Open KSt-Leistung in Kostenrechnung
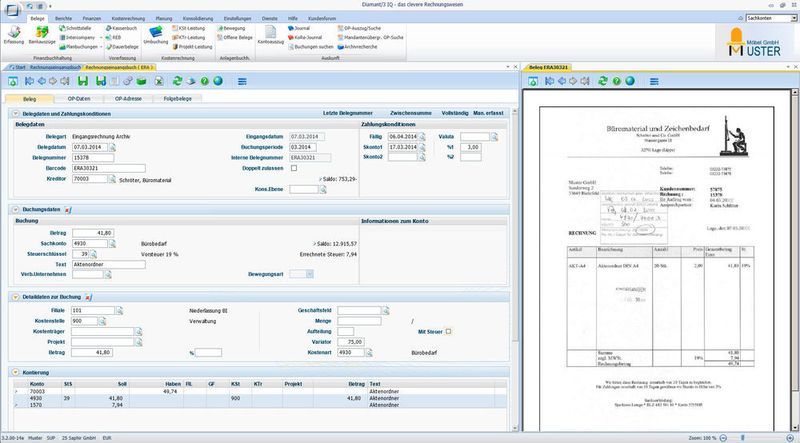 pyautogui.click(x=188, y=29)
